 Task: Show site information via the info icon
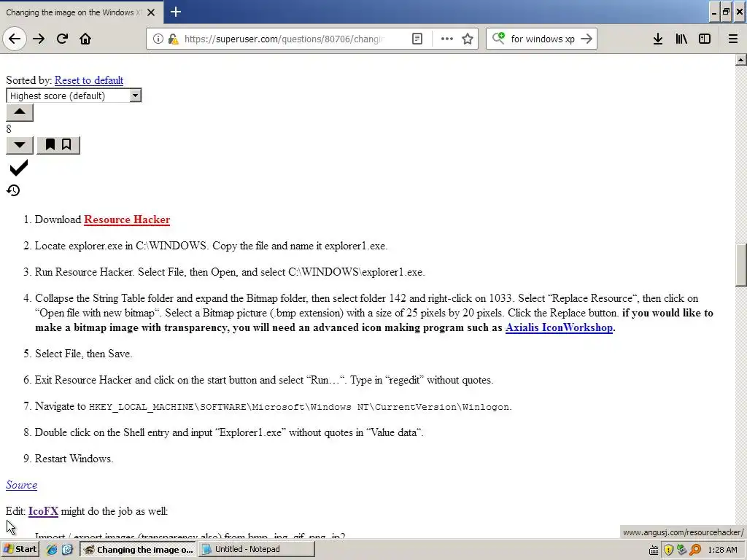[x=158, y=39]
